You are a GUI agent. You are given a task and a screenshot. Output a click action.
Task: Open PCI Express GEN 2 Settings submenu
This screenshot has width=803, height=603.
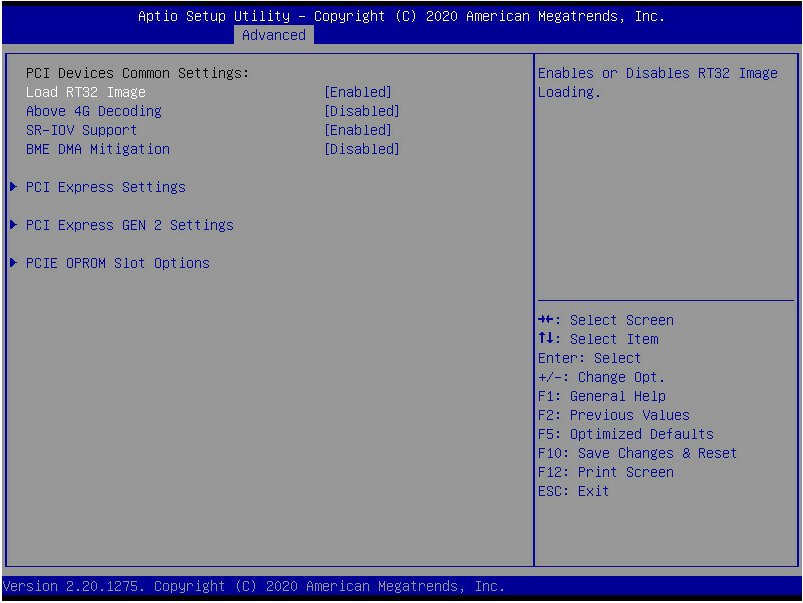pyautogui.click(x=130, y=225)
